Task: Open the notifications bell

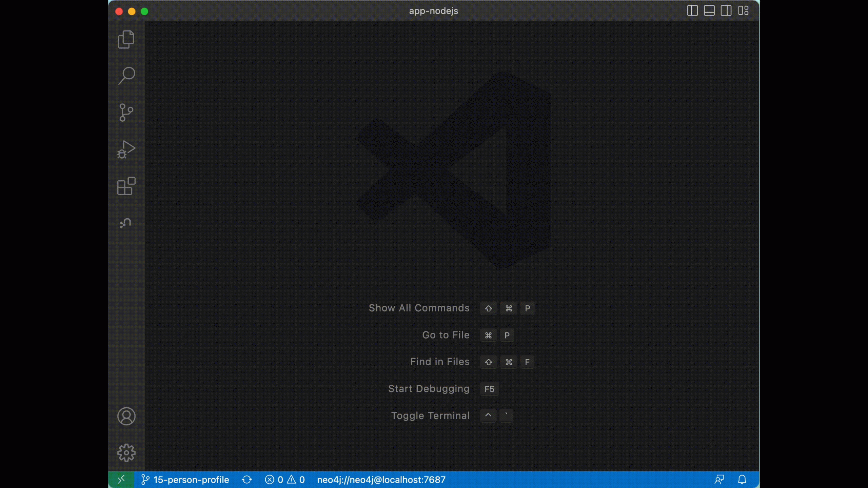Action: [742, 480]
